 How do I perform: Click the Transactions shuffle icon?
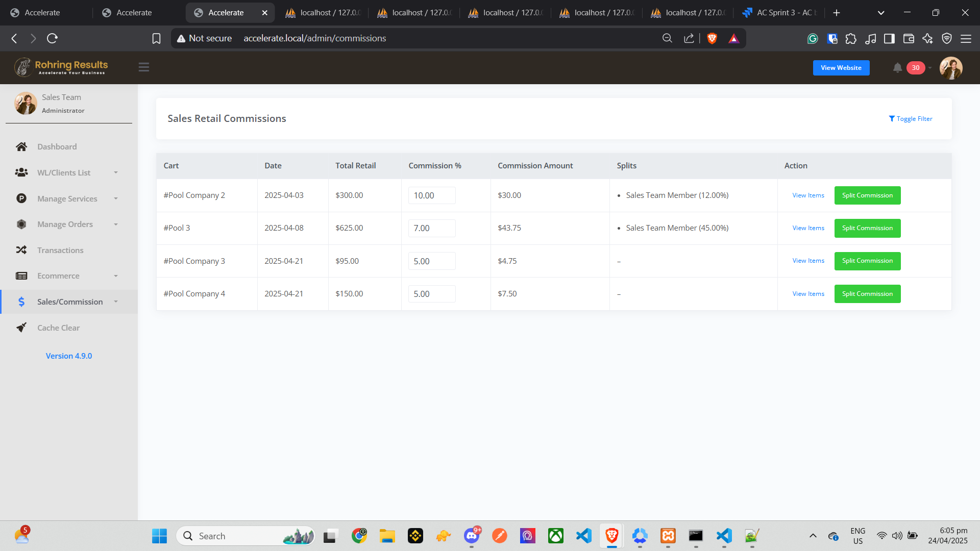(x=21, y=250)
